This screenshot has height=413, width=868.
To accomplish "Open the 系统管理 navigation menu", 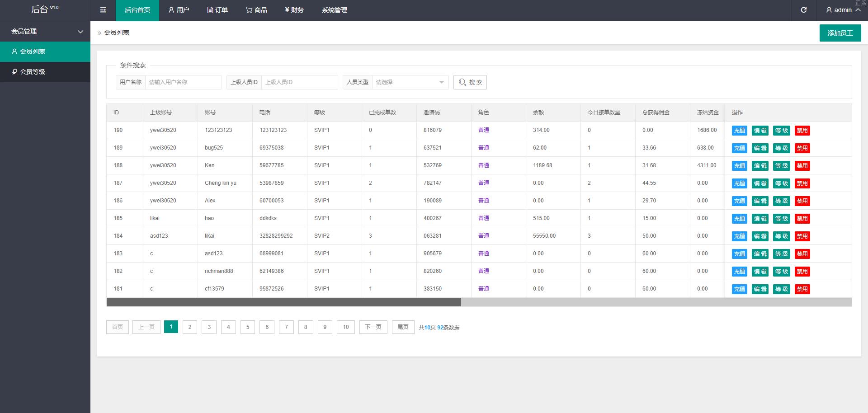I will pyautogui.click(x=334, y=10).
